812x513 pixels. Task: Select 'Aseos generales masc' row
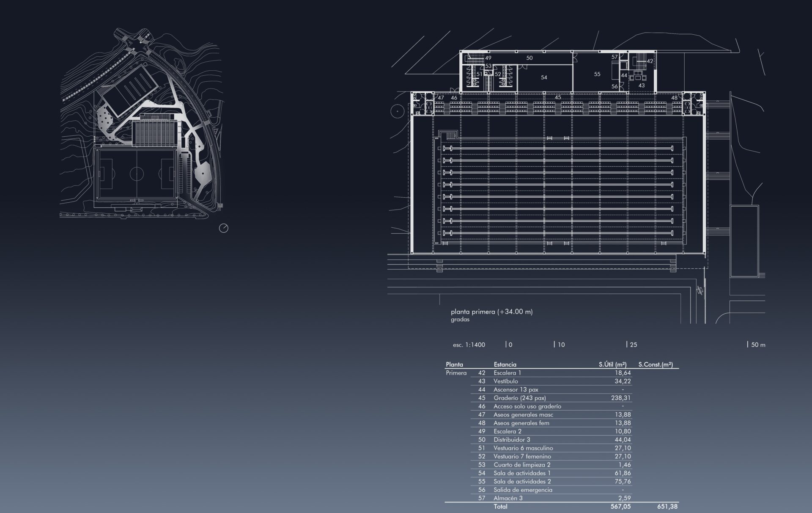551,415
